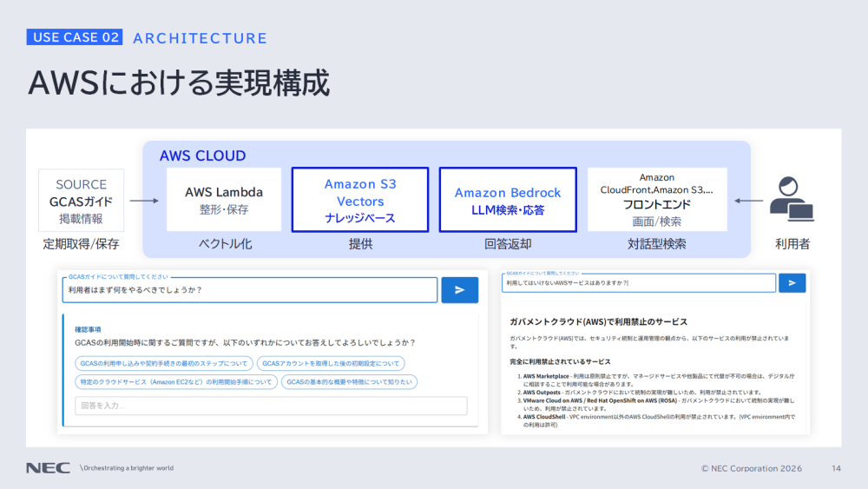Click the 完全に利用禁止されているサービス subheading
The height and width of the screenshot is (489, 868).
(x=560, y=361)
